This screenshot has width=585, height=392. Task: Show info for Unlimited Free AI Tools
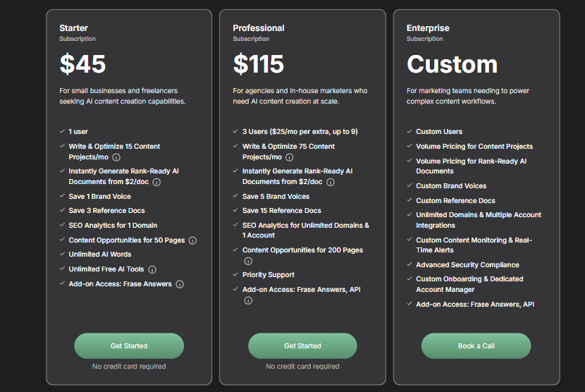(x=152, y=269)
